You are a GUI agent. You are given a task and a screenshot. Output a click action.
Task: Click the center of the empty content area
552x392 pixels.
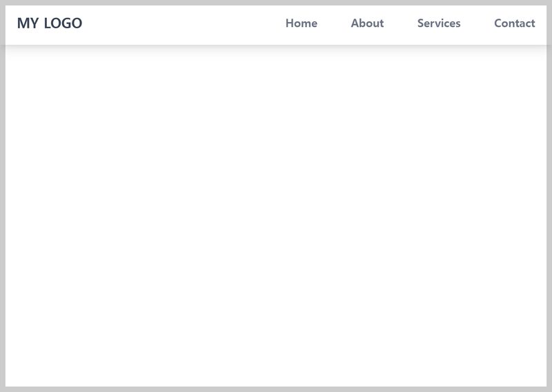[x=276, y=215]
